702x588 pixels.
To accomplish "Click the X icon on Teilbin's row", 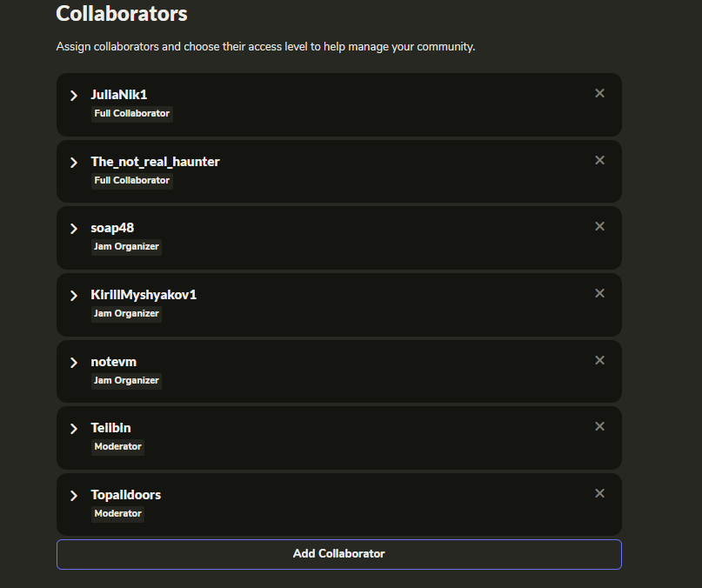I will (599, 426).
